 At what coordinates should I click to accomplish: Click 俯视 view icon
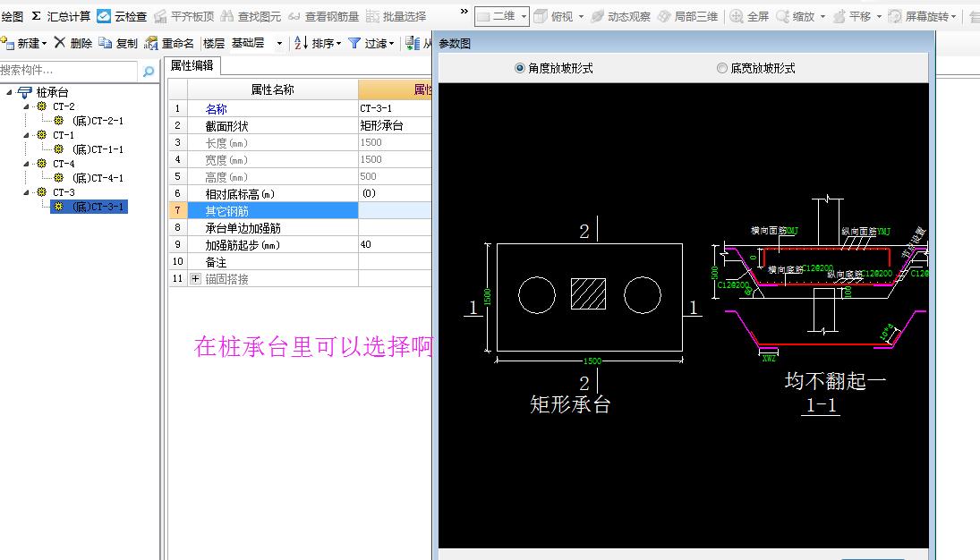pyautogui.click(x=541, y=16)
